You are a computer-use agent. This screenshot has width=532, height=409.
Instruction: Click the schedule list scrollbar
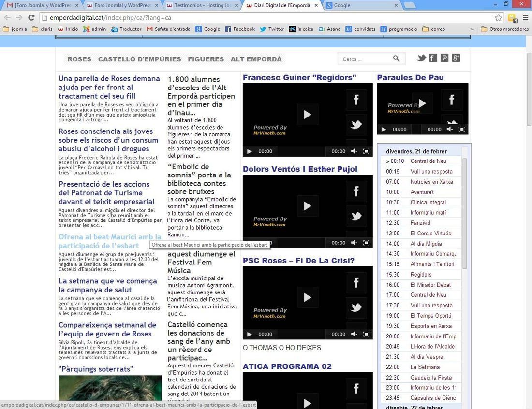464,213
